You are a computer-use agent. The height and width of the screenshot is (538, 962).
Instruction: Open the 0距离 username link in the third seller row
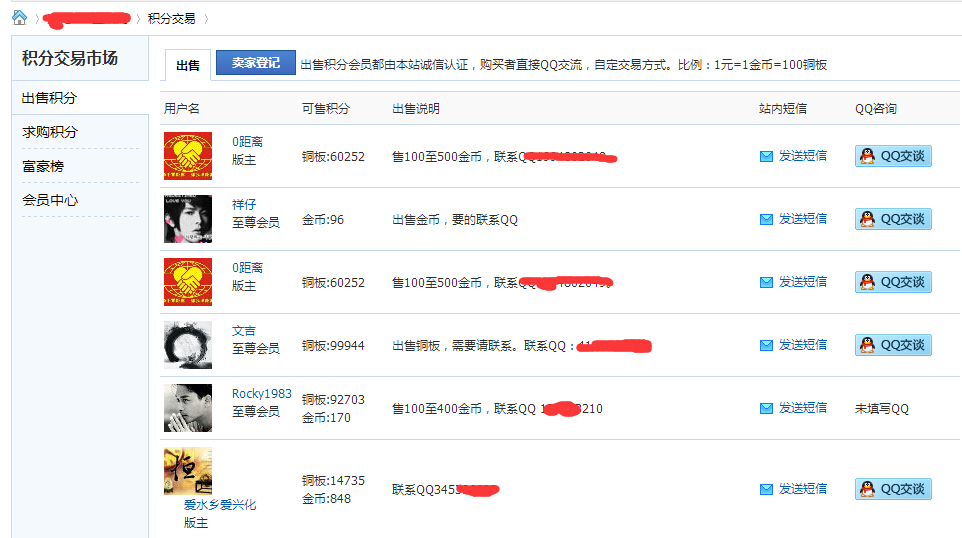(x=247, y=268)
